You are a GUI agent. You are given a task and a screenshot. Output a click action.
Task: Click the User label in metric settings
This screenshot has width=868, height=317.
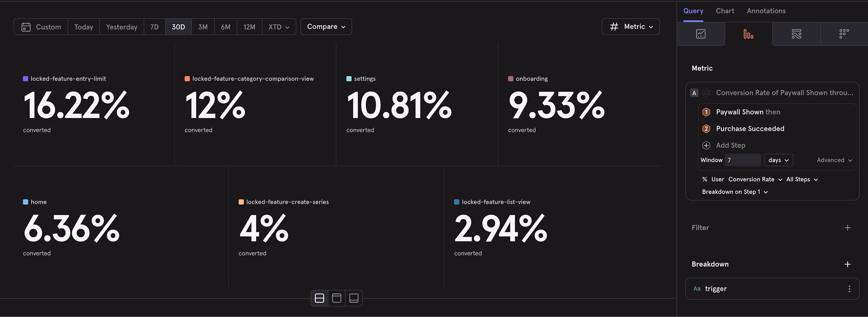point(718,179)
